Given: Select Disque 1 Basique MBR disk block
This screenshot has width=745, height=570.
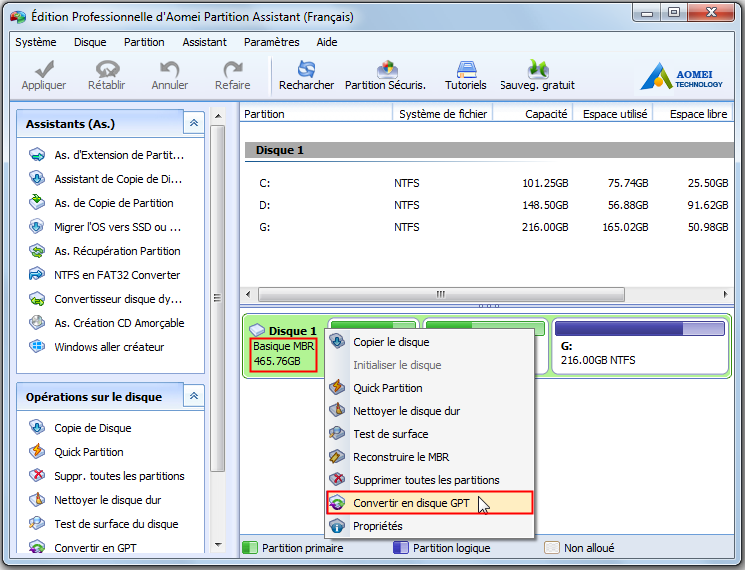Looking at the screenshot, I should coord(284,347).
